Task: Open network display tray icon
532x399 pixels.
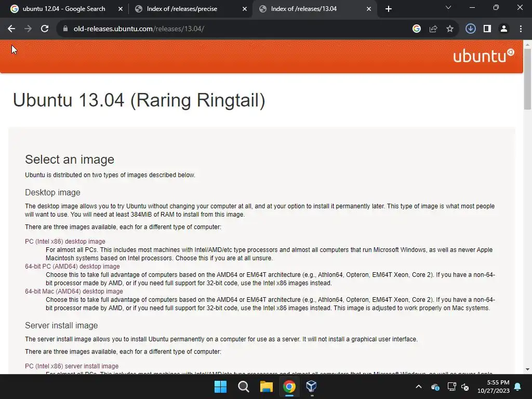Action: (451, 387)
